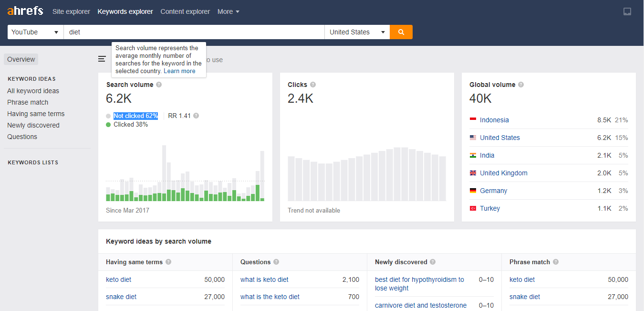Click the United States flag icon
This screenshot has width=644, height=311.
coord(473,138)
